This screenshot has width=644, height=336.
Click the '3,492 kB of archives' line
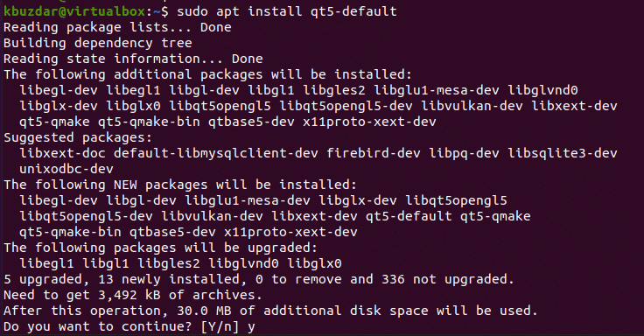point(133,295)
